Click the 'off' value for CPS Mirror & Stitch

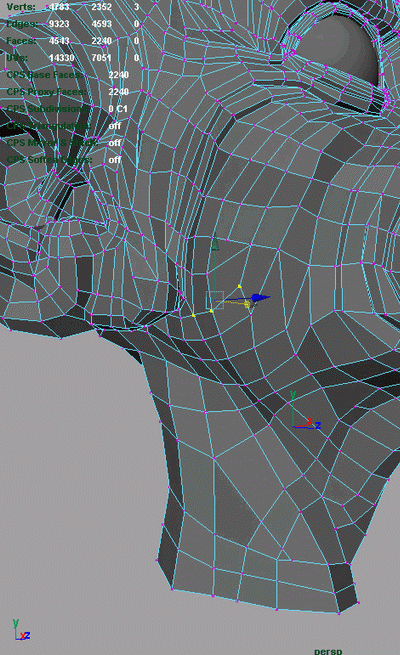[x=115, y=143]
